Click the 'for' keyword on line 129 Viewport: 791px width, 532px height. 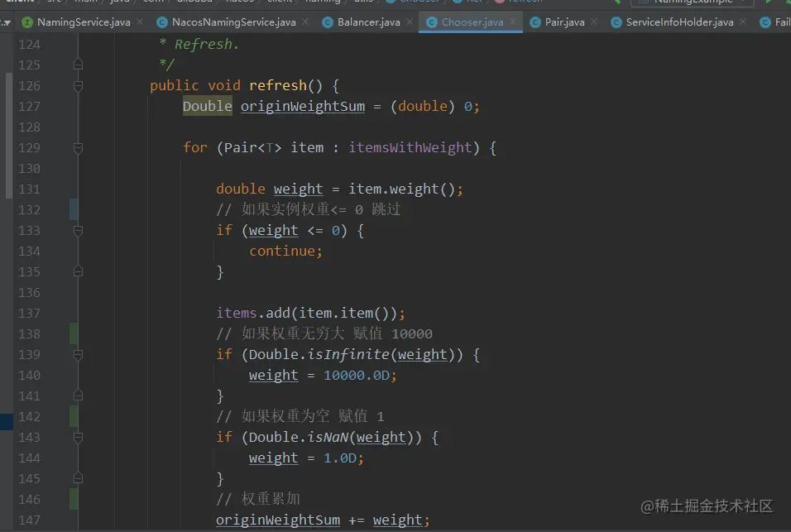pyautogui.click(x=195, y=148)
